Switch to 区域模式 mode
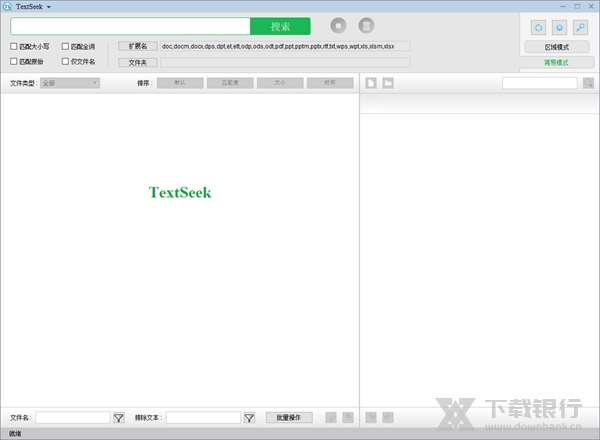The height and width of the screenshot is (440, 600). point(557,47)
